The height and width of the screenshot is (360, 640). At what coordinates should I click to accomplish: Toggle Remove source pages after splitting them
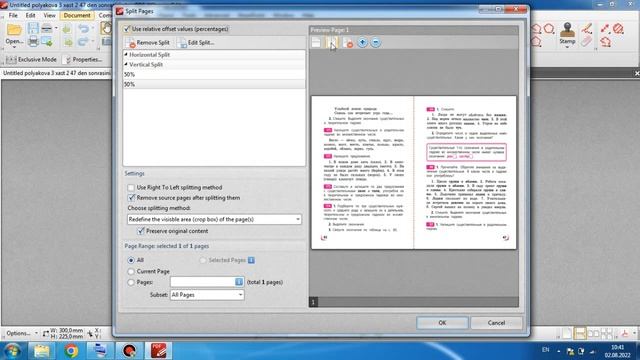point(131,198)
